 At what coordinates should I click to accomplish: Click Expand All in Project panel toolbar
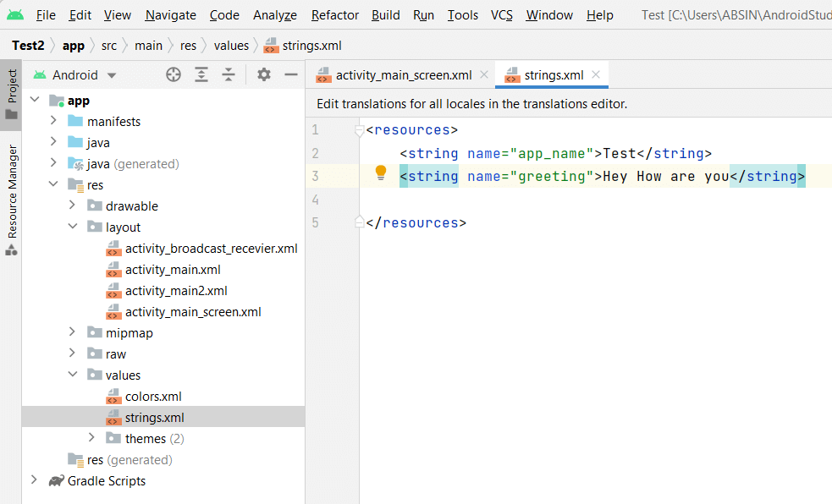[201, 74]
